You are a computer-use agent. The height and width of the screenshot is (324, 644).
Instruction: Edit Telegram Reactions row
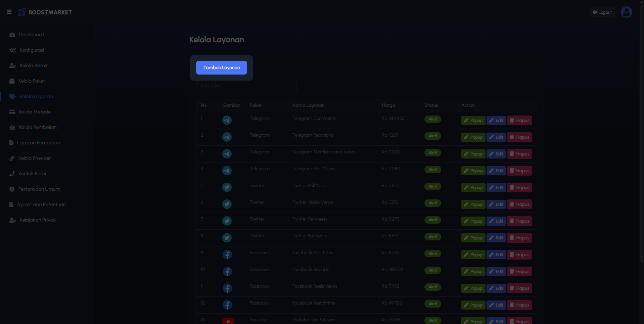pyautogui.click(x=496, y=137)
